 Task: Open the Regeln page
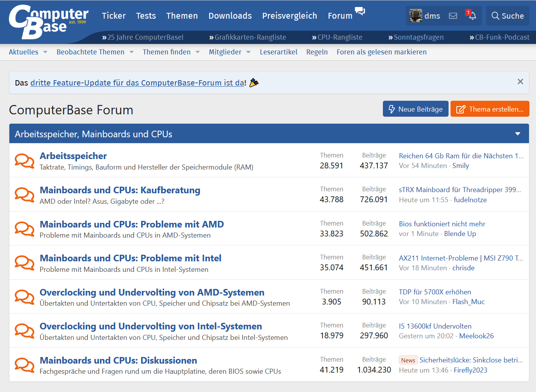pos(317,52)
